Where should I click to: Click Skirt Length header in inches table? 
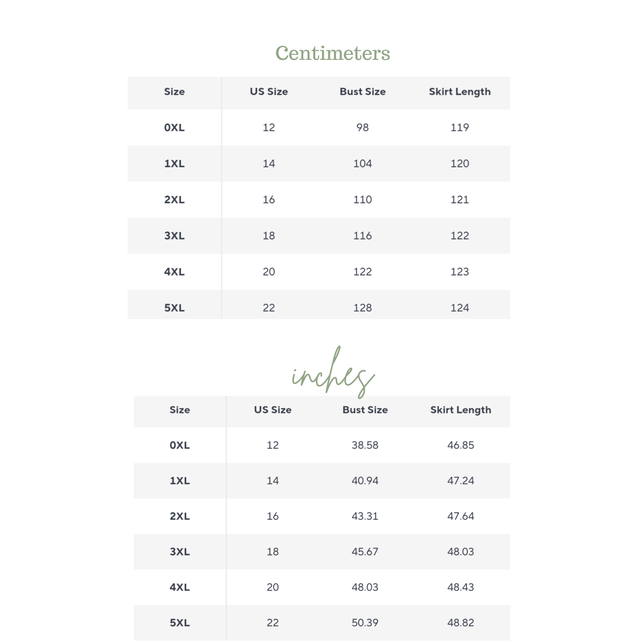460,410
